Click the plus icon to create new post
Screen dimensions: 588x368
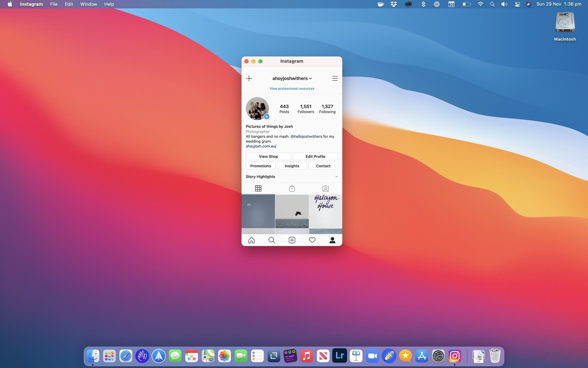pyautogui.click(x=249, y=79)
